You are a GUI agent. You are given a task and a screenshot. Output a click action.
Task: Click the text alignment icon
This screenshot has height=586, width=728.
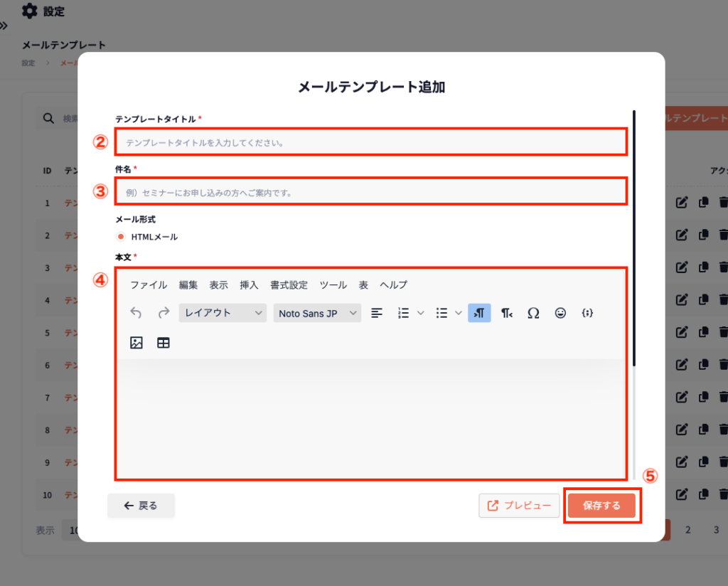377,313
